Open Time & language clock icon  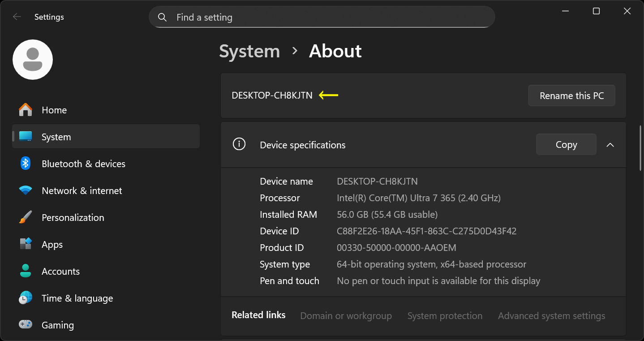[x=26, y=298]
